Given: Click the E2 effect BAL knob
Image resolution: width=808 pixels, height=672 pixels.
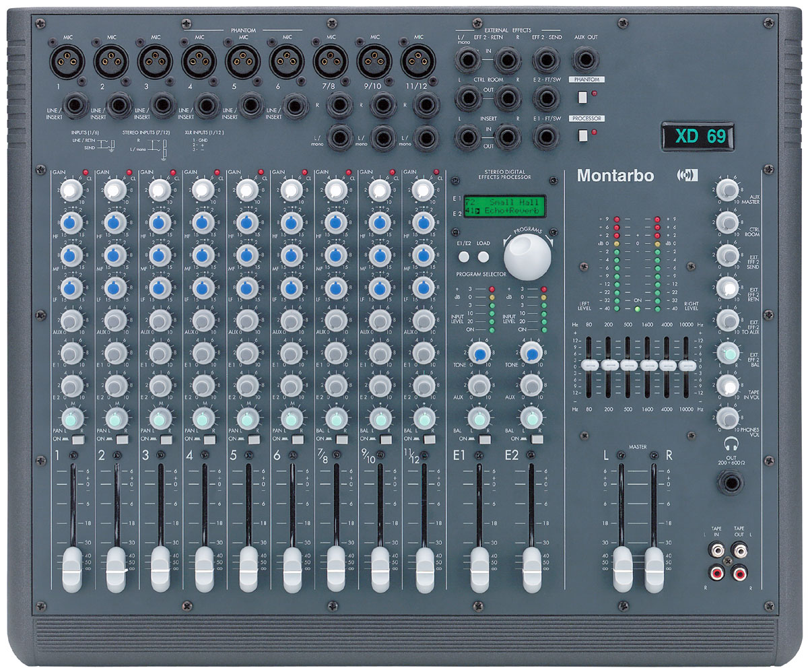Looking at the screenshot, I should pos(531,418).
